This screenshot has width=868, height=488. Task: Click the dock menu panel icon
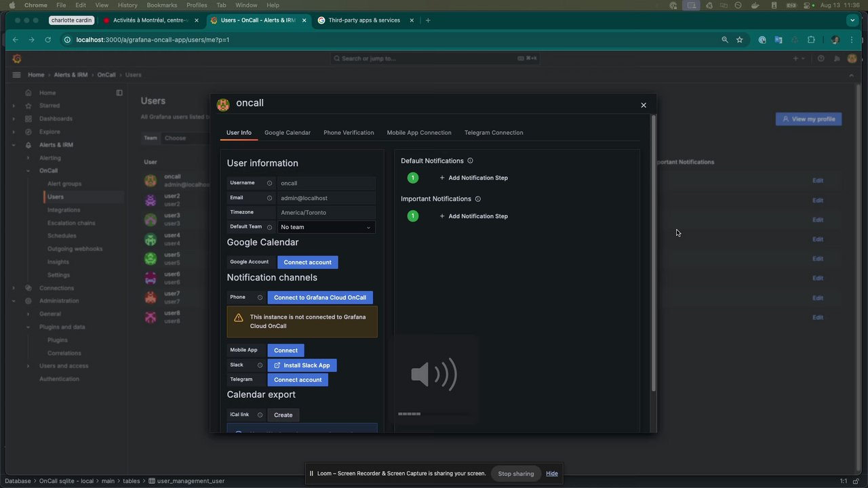pyautogui.click(x=119, y=93)
